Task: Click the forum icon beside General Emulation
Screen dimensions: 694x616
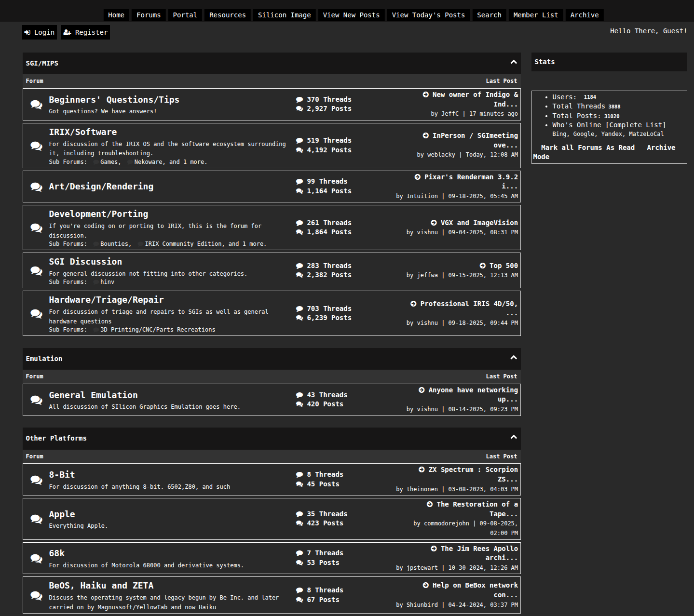Action: (36, 400)
